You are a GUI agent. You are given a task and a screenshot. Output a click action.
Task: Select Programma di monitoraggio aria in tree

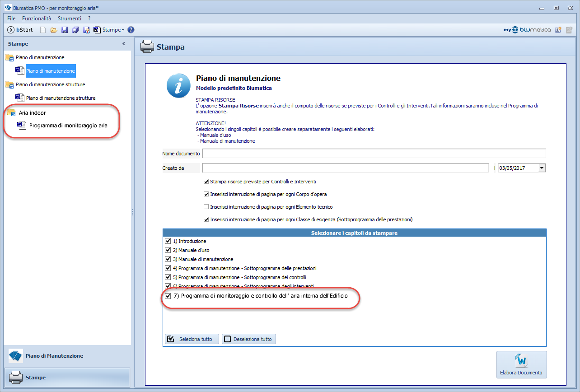pos(68,126)
